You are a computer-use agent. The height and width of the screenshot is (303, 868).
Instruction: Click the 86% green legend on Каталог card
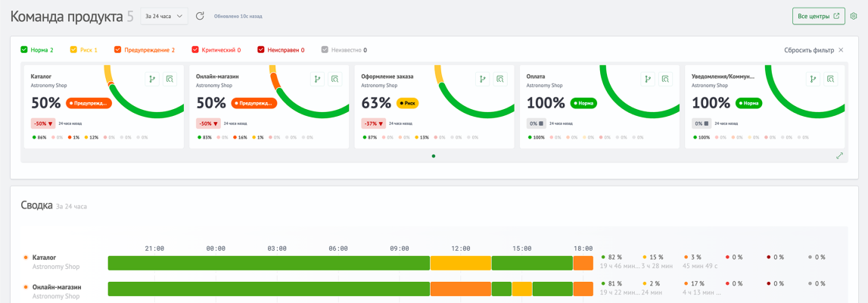[x=40, y=137]
